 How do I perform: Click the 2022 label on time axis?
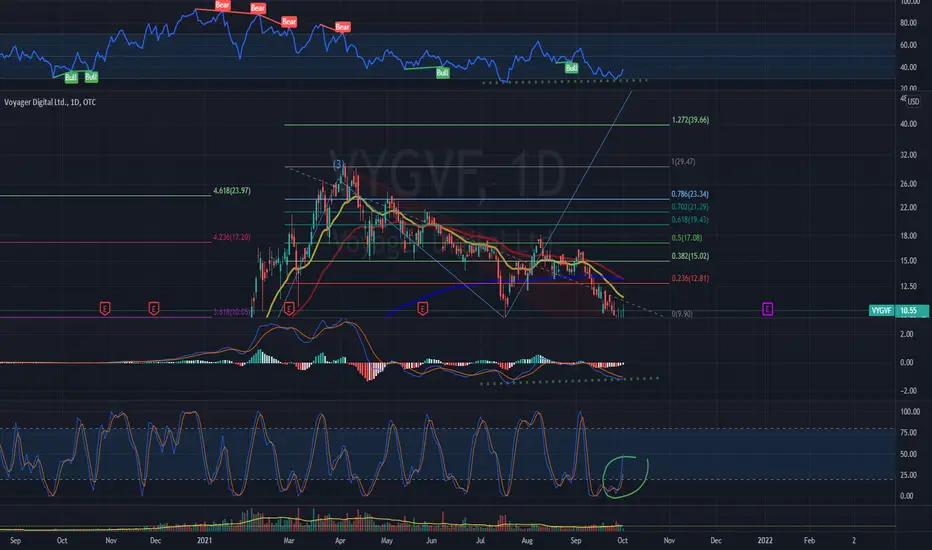click(765, 540)
